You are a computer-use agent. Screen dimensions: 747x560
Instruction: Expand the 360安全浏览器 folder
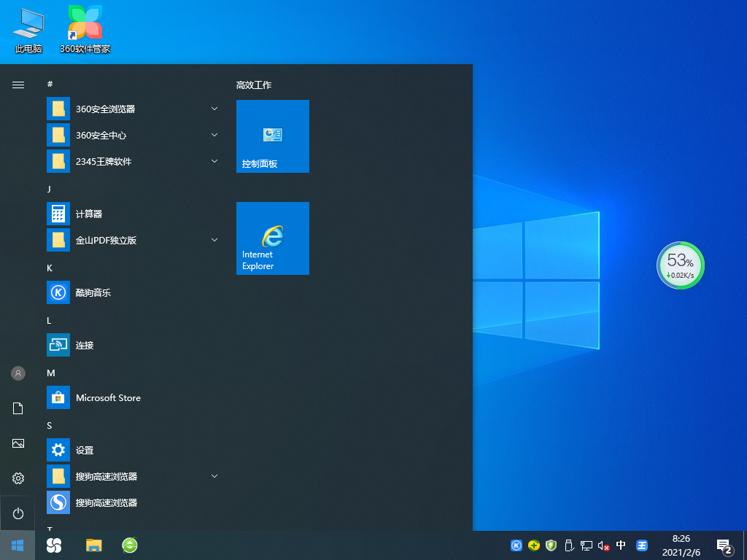click(214, 108)
